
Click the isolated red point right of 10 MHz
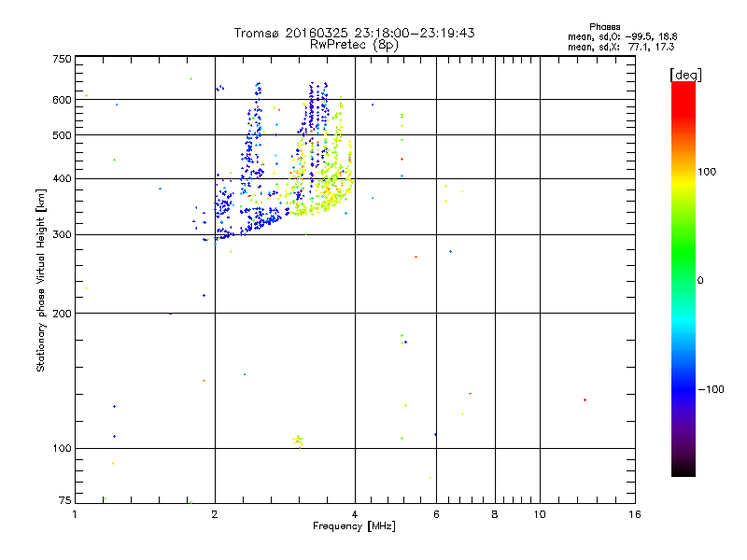pyautogui.click(x=585, y=400)
